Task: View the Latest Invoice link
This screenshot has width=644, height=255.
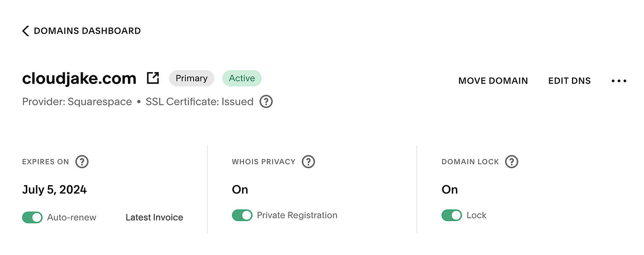Action: point(154,217)
